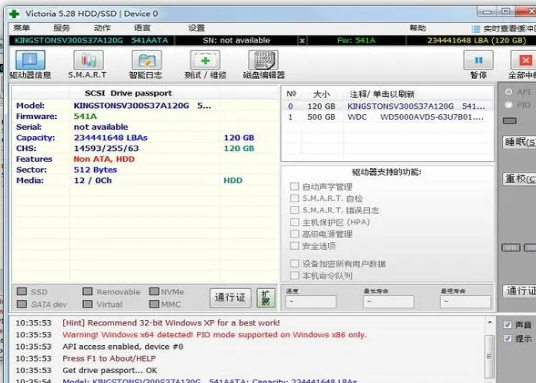Click the 234441648 LBA (120 GB) status field
The width and height of the screenshot is (536, 383).
click(x=476, y=41)
